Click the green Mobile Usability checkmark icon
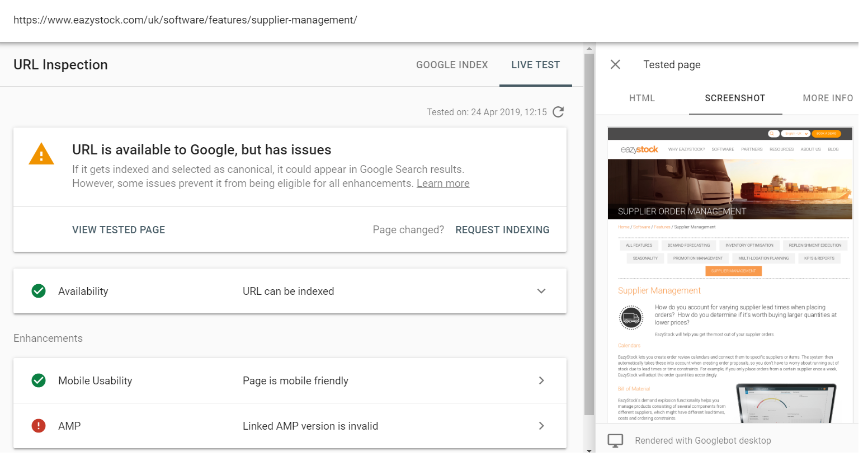 [x=39, y=380]
